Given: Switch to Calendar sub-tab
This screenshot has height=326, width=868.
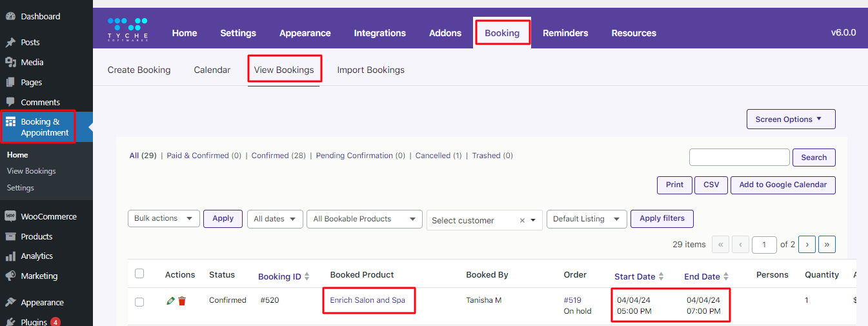Looking at the screenshot, I should click(212, 70).
